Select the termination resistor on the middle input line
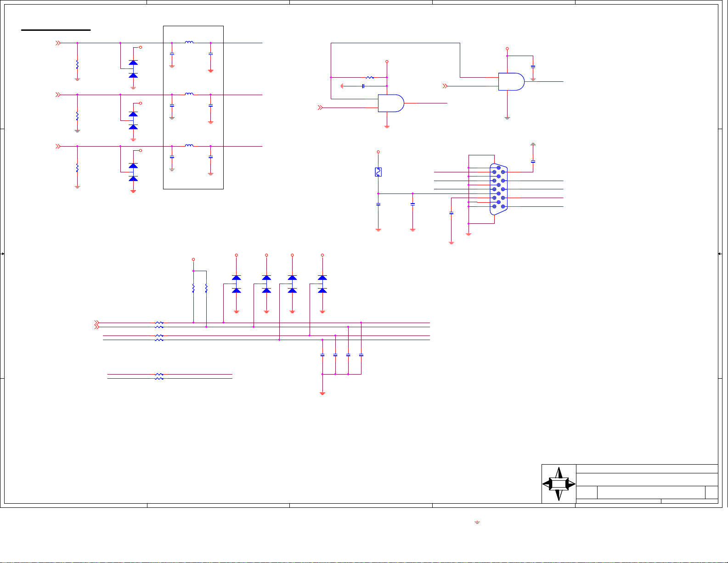 tap(77, 115)
